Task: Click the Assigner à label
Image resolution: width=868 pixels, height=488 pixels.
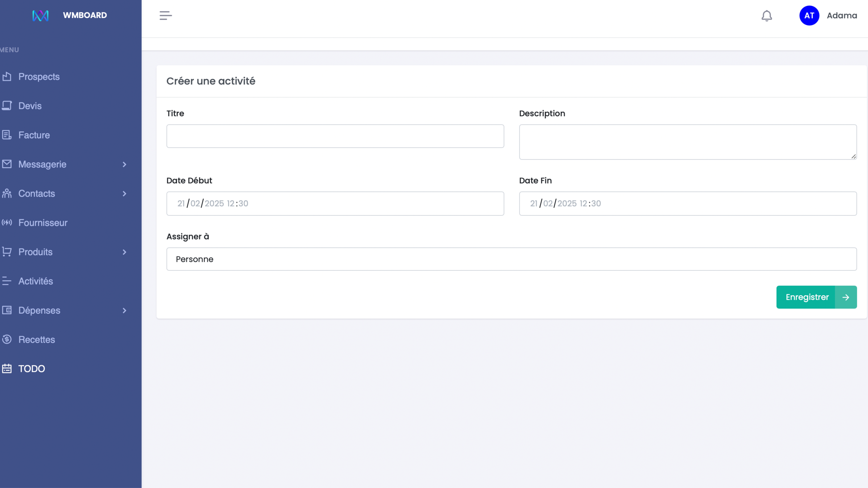Action: coord(188,236)
